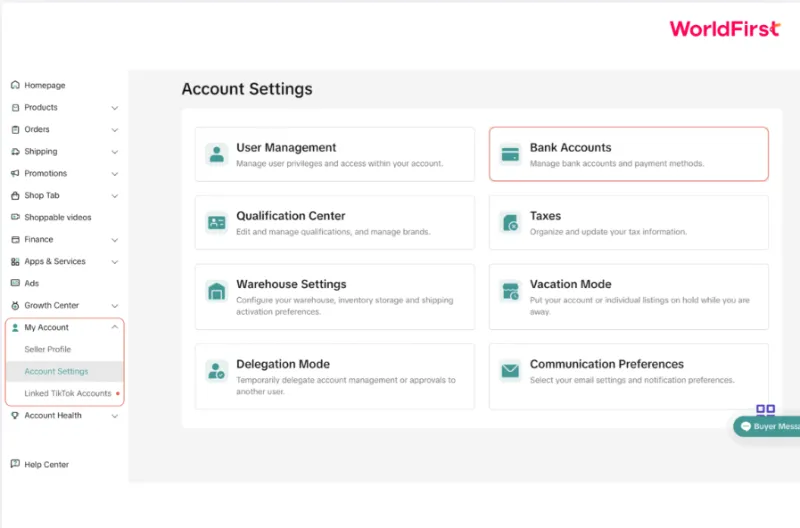The image size is (800, 528).
Task: Expand the Shipping menu chevron
Action: (x=115, y=152)
